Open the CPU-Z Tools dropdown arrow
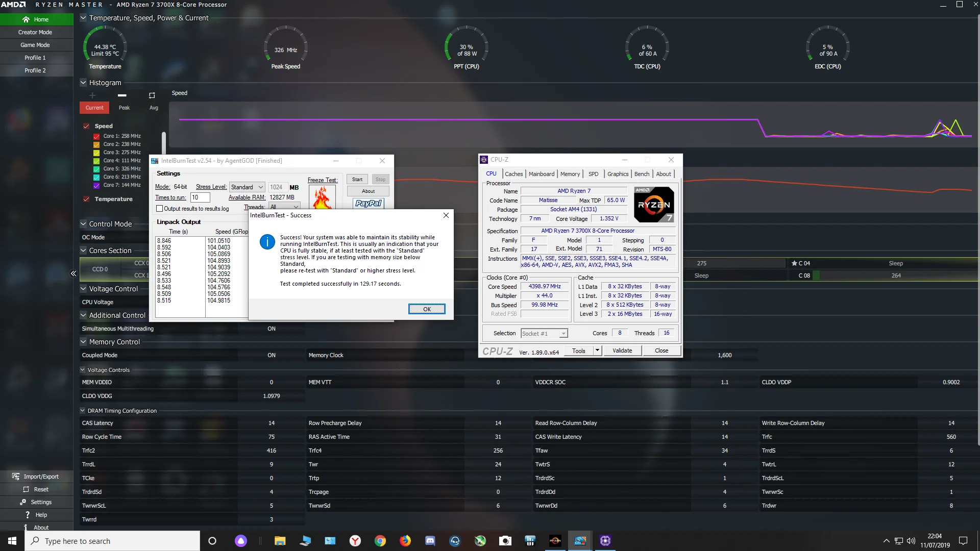The height and width of the screenshot is (551, 980). (597, 350)
